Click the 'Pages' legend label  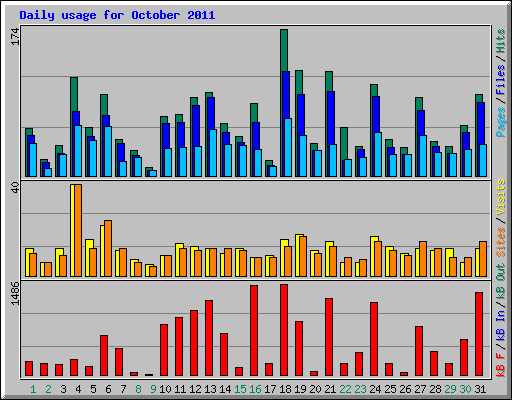click(500, 122)
